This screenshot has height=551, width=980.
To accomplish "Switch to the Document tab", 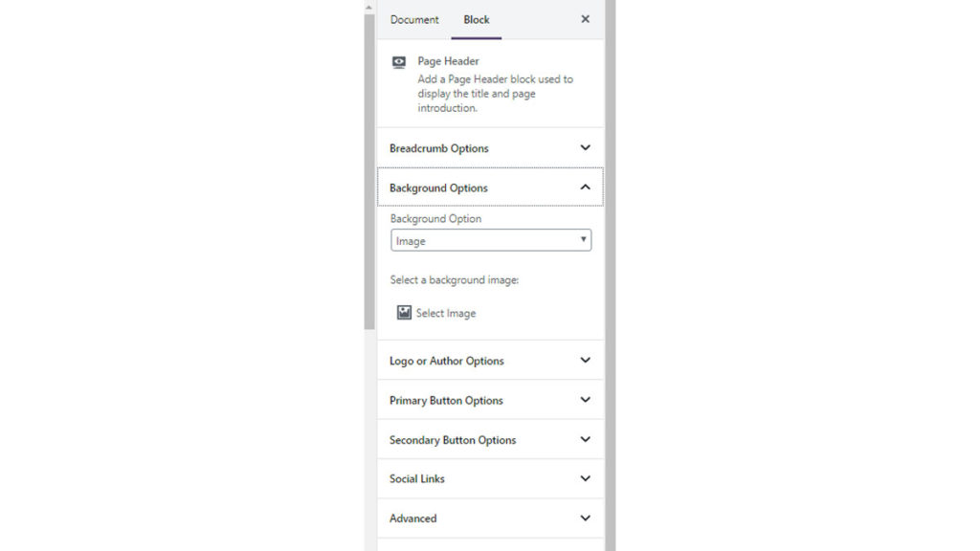I will click(x=414, y=19).
